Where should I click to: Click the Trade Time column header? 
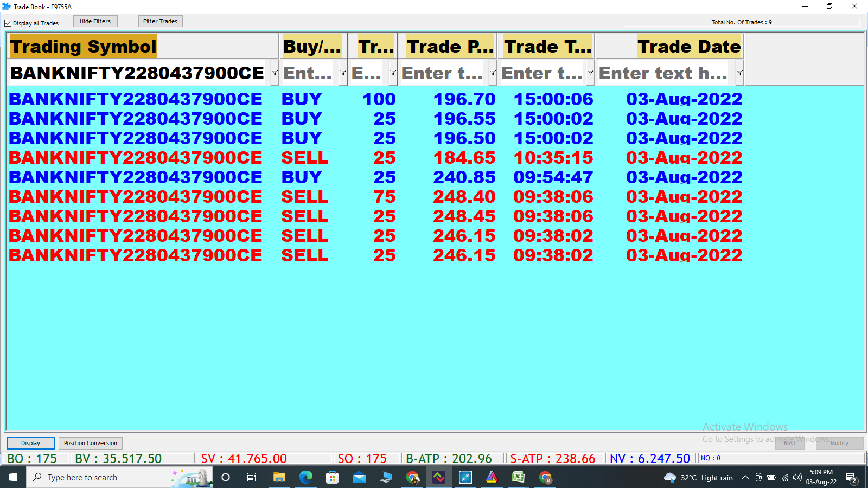pos(546,46)
